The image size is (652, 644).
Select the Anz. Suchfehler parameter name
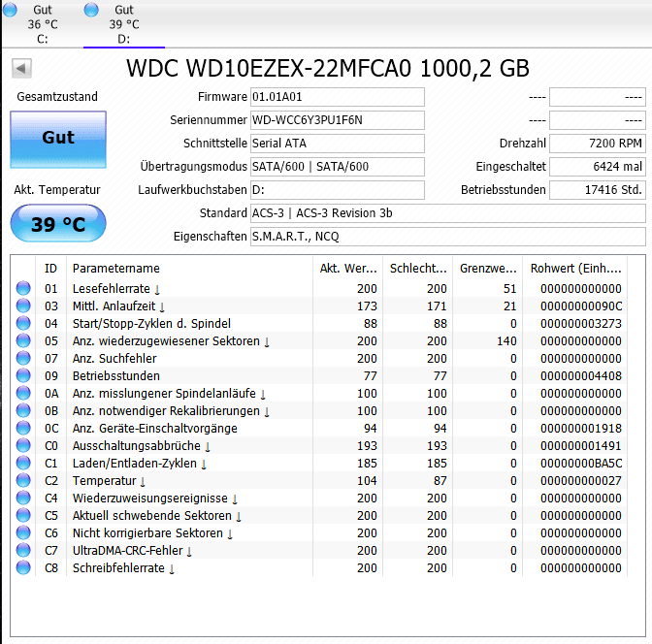(x=114, y=359)
